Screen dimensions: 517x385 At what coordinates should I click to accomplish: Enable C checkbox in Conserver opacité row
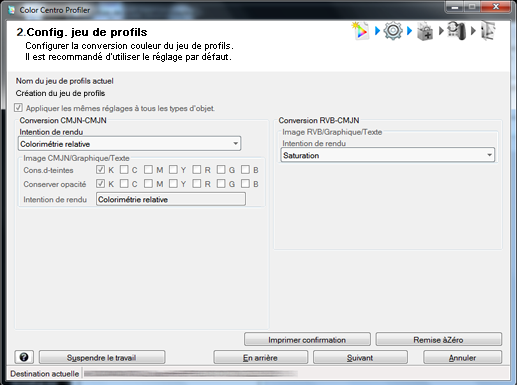click(x=124, y=184)
